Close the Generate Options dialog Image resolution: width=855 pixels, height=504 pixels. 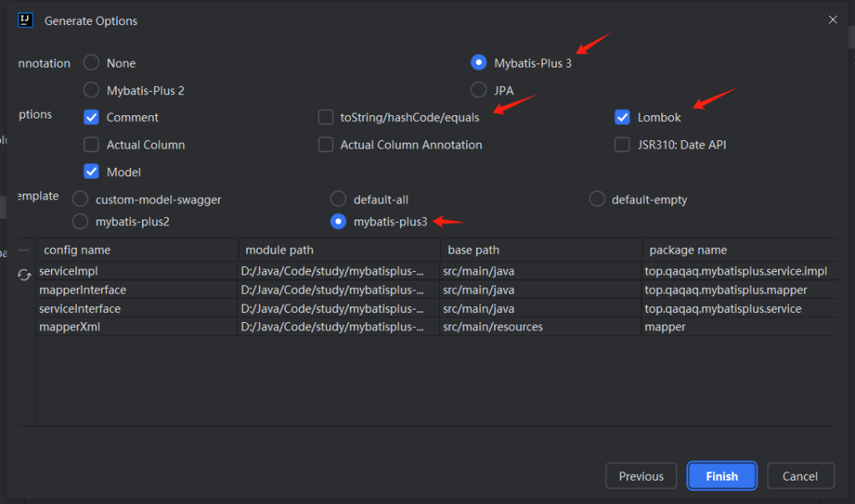tap(832, 20)
